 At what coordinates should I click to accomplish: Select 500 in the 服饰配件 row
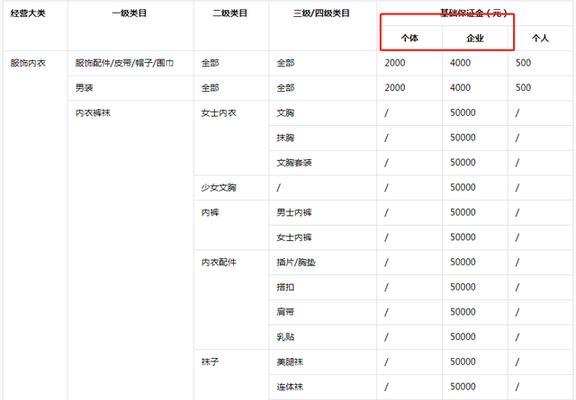coord(523,63)
